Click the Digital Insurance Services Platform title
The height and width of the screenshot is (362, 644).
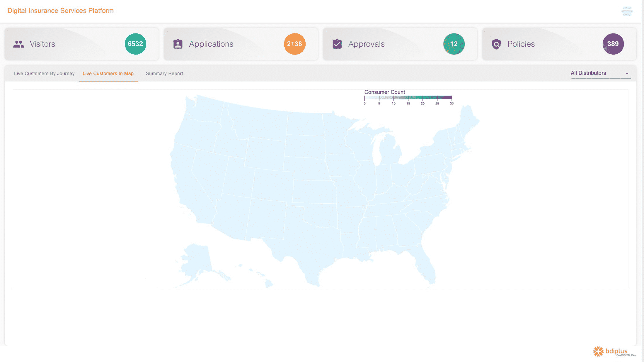[60, 11]
